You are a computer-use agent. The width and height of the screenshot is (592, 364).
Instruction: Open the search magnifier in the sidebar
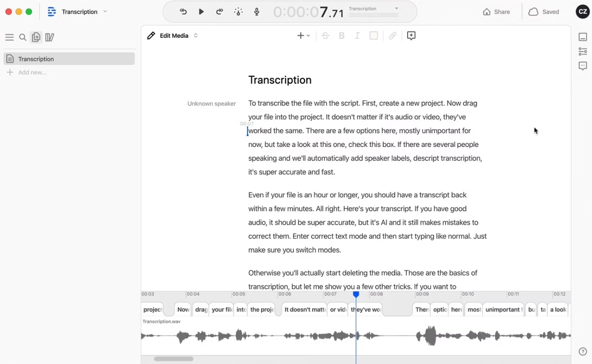23,37
